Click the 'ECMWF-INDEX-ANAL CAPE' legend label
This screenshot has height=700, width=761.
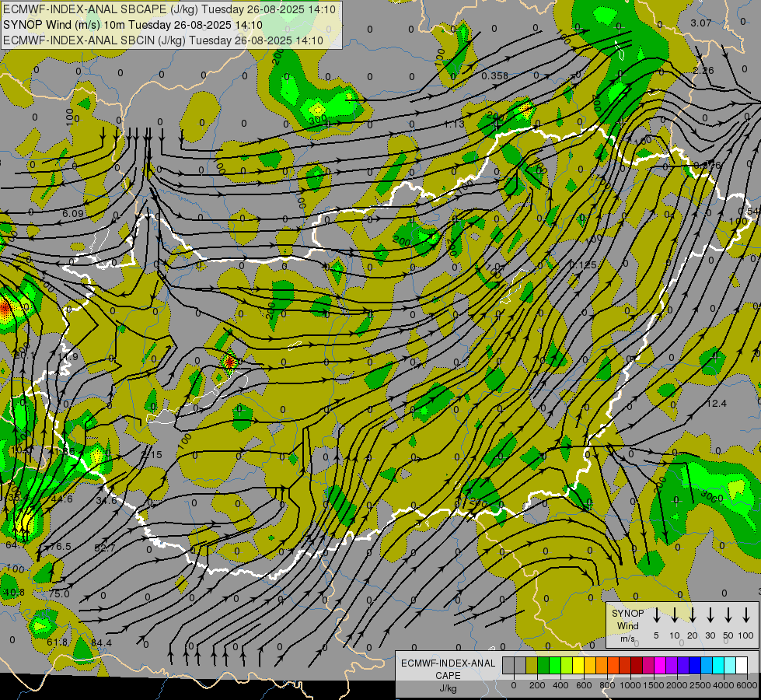click(448, 669)
